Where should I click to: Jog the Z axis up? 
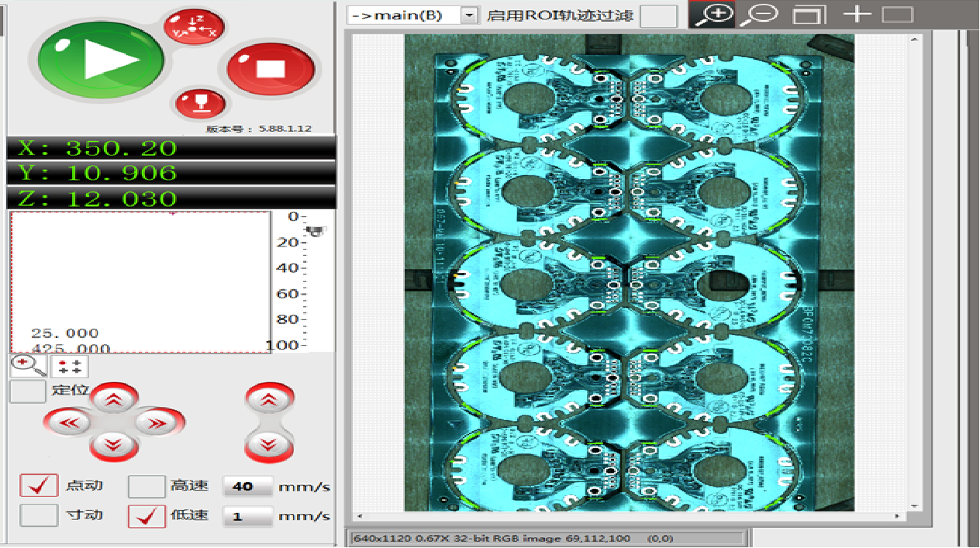(x=268, y=401)
